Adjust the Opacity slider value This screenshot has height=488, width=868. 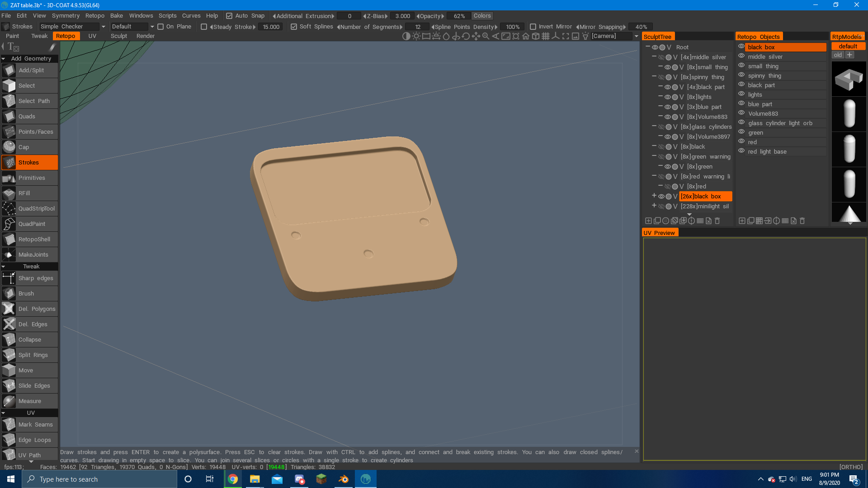[459, 16]
